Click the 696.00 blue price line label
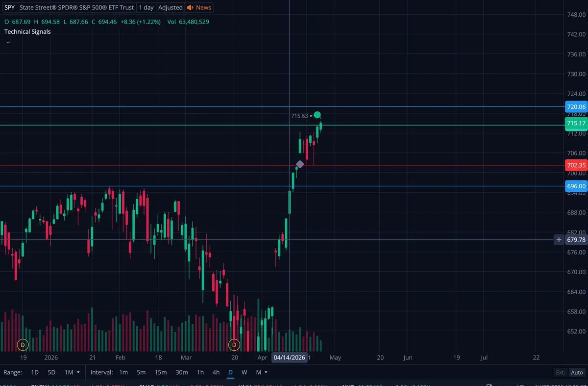Image resolution: width=588 pixels, height=386 pixels. click(576, 186)
